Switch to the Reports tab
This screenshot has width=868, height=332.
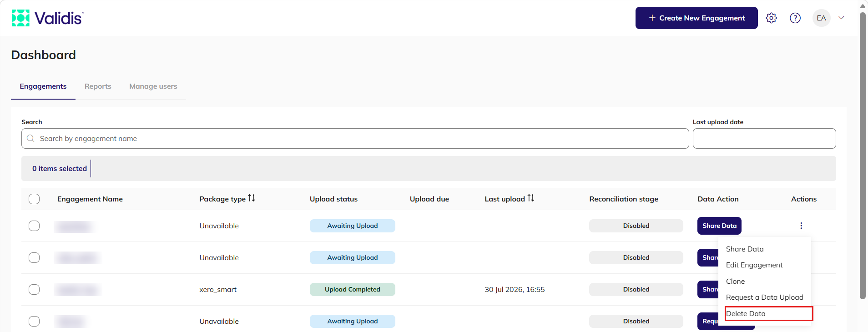tap(98, 86)
